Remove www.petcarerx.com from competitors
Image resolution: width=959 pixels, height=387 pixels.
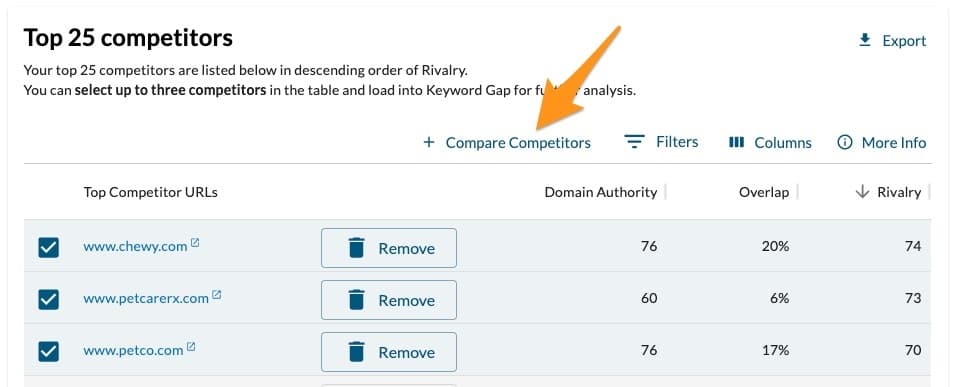click(389, 300)
